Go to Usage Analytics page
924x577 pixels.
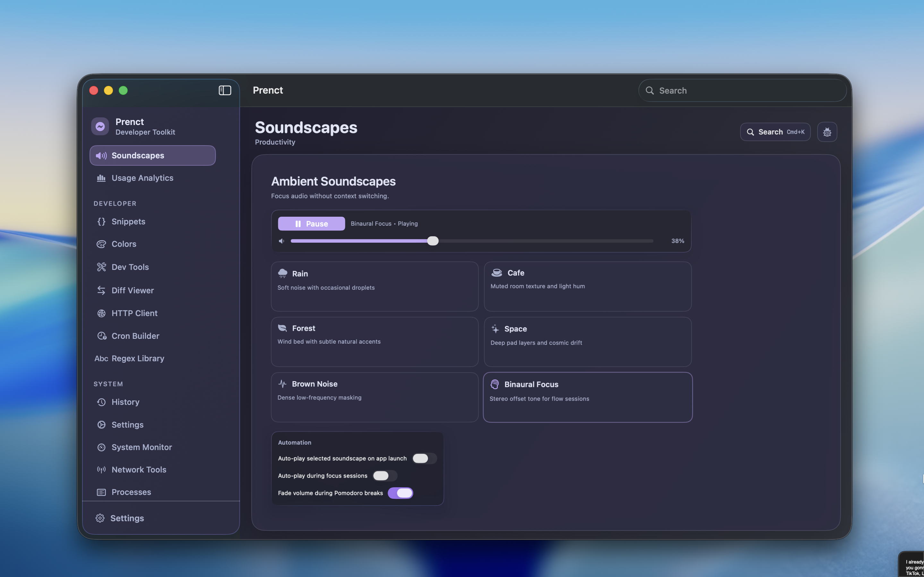[142, 178]
